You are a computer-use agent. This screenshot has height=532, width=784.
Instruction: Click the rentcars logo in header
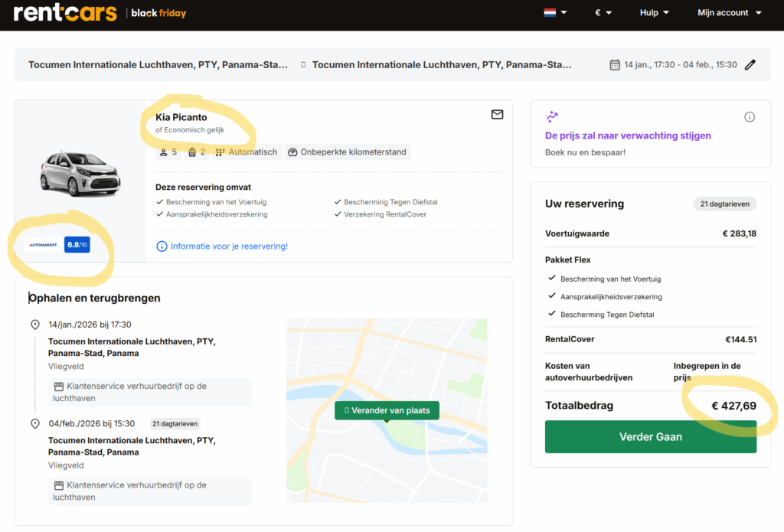click(65, 13)
